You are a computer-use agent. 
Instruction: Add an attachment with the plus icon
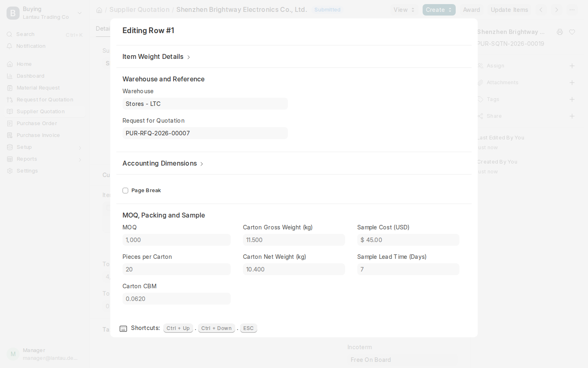(x=572, y=83)
